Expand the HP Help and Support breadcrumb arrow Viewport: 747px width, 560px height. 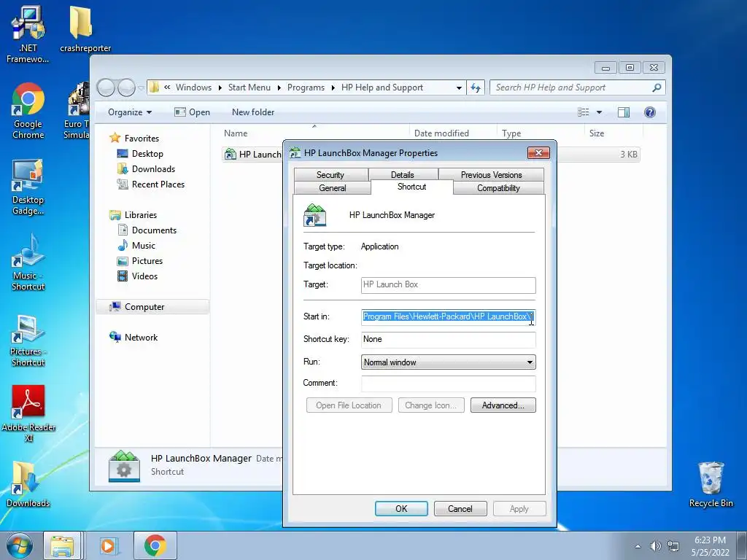click(333, 87)
